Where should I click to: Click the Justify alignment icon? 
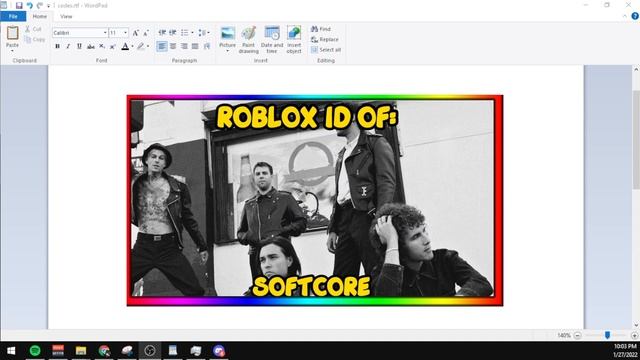coord(195,46)
